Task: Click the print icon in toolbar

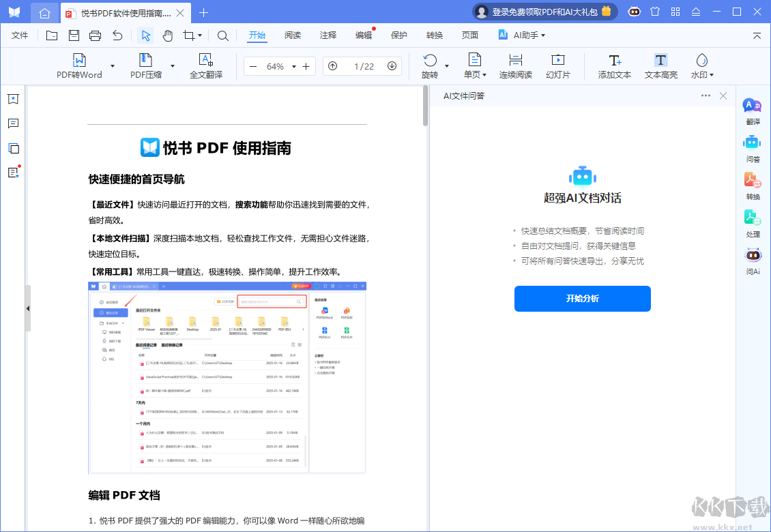Action: [x=96, y=35]
